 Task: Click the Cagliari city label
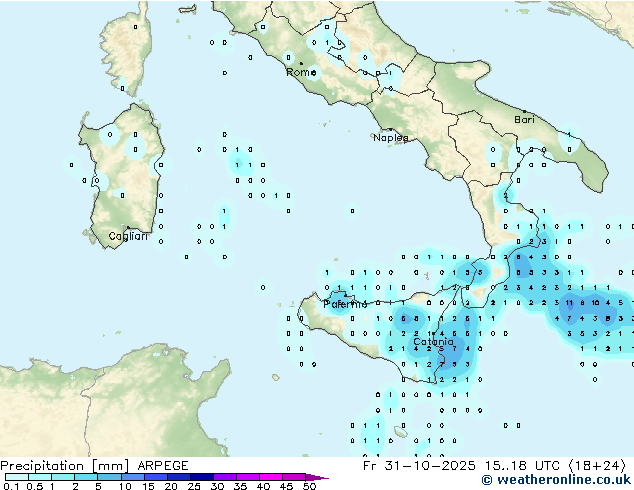tap(128, 236)
